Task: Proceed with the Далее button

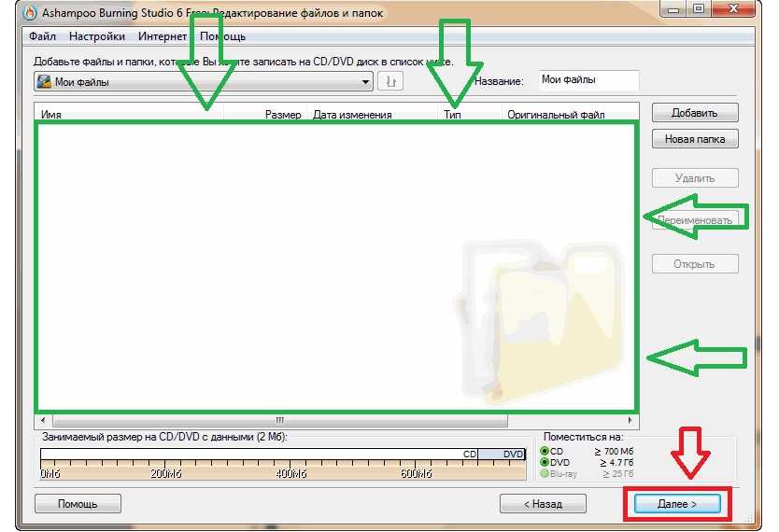Action: tap(677, 504)
